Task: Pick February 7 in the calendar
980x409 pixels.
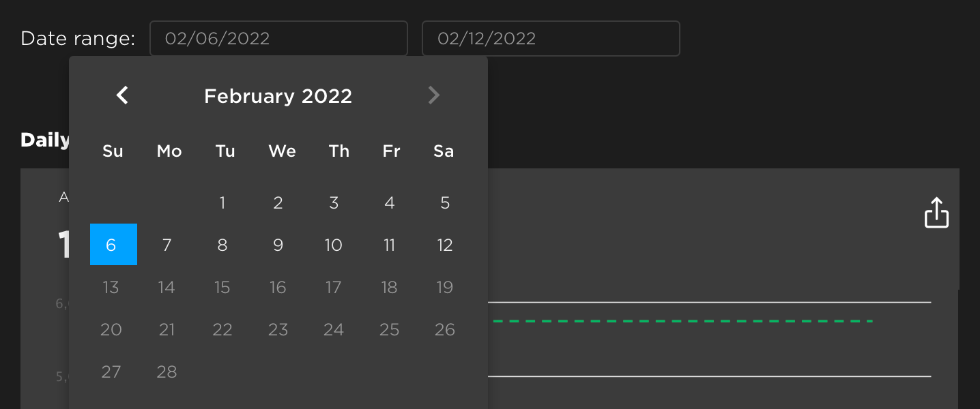Action: click(167, 245)
